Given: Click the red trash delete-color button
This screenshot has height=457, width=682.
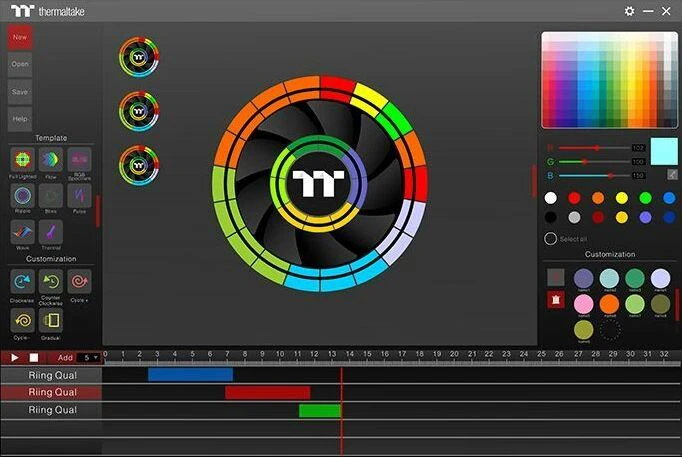Looking at the screenshot, I should tap(555, 300).
